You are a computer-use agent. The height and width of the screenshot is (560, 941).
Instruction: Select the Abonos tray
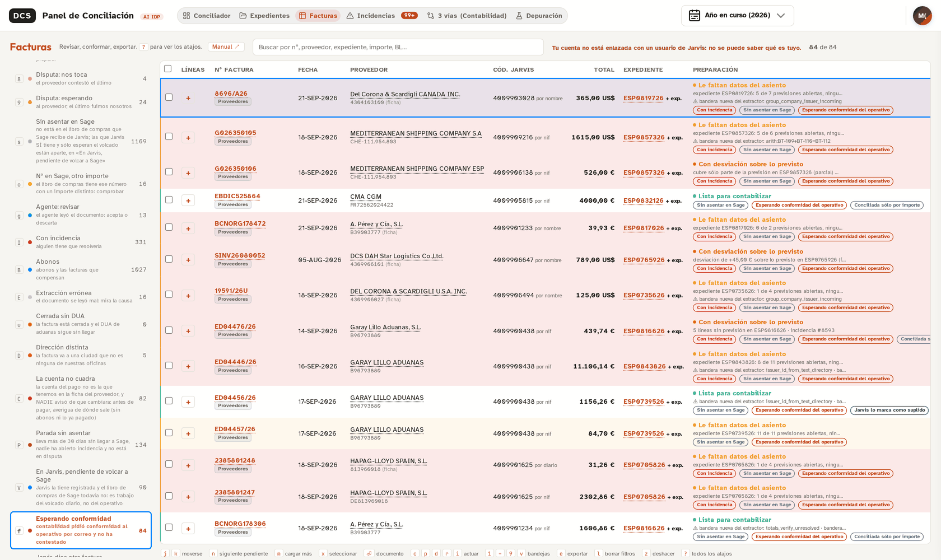pyautogui.click(x=81, y=269)
